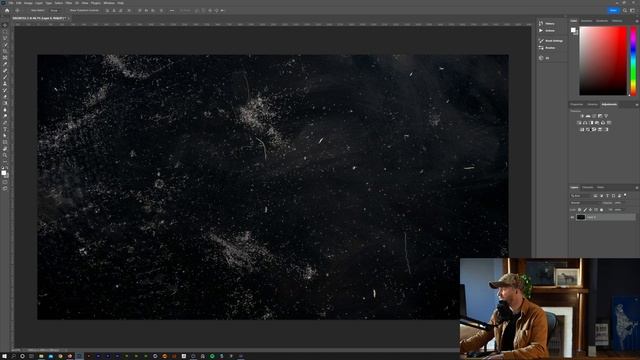Screen dimensions: 640x360
Task: Open the layer blend mode Normal dropdown
Action: click(585, 203)
